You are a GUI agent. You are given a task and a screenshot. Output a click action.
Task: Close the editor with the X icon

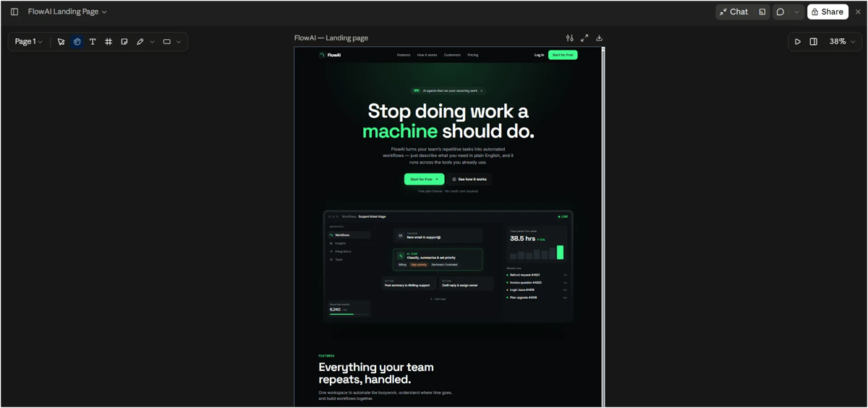[x=859, y=12]
